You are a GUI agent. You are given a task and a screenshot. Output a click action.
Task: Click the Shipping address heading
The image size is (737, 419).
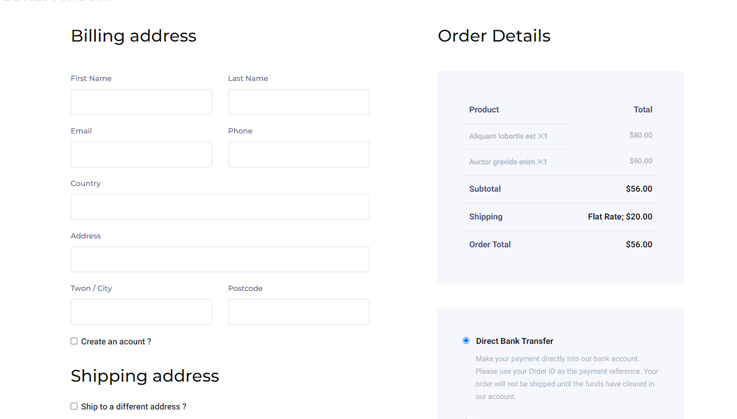tap(144, 376)
